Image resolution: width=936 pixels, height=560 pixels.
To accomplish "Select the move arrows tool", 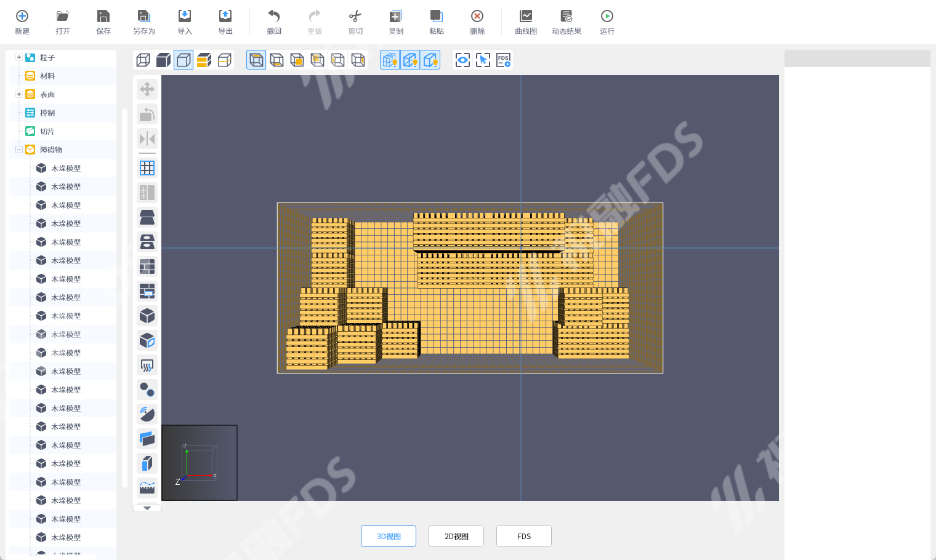I will [x=147, y=89].
